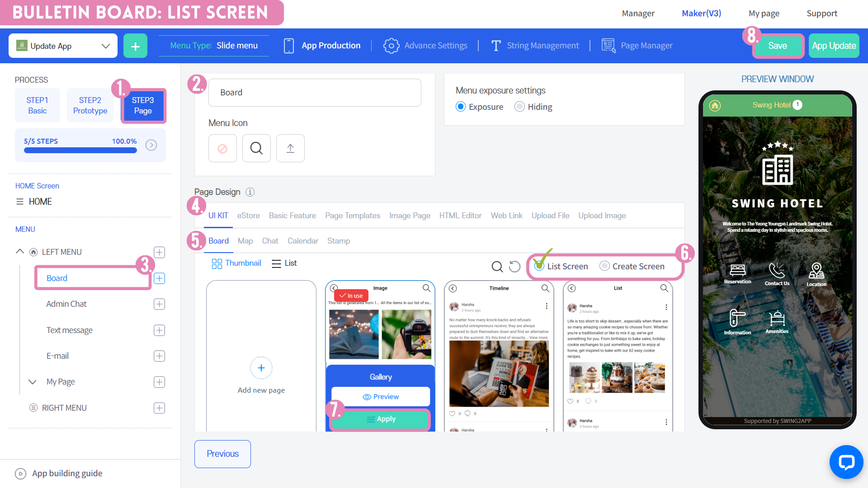Click magnifier icon left of refresh
868x488 pixels.
[x=497, y=267]
